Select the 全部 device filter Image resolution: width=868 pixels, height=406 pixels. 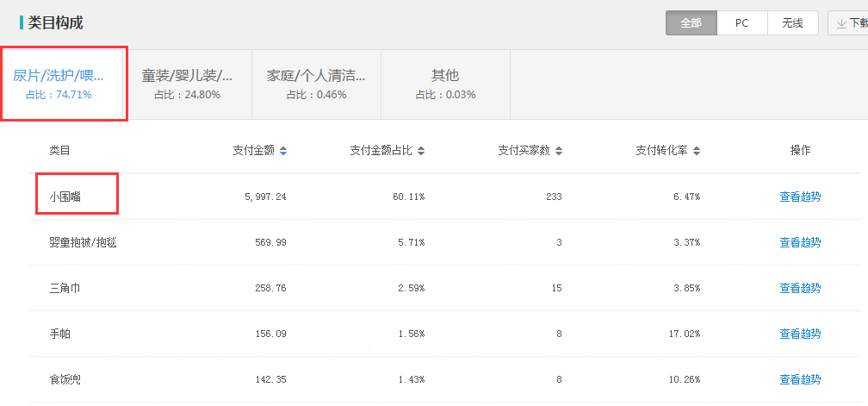pyautogui.click(x=691, y=23)
